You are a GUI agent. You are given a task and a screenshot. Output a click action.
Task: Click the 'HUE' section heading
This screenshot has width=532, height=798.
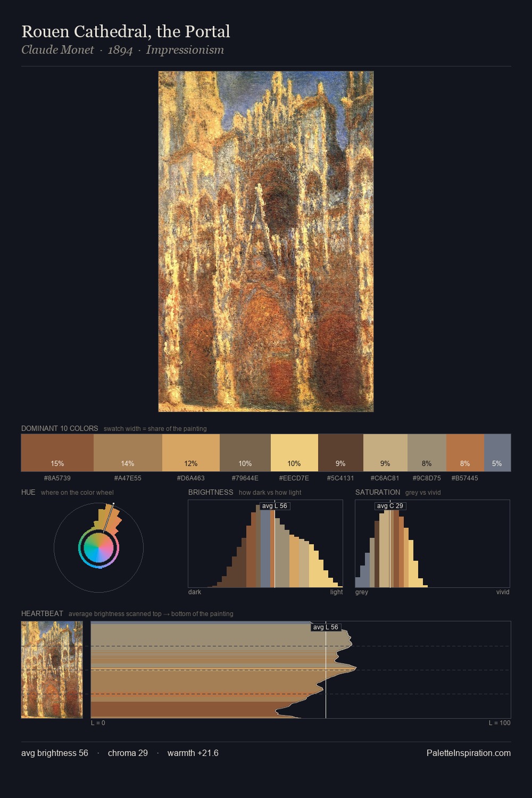(x=28, y=492)
